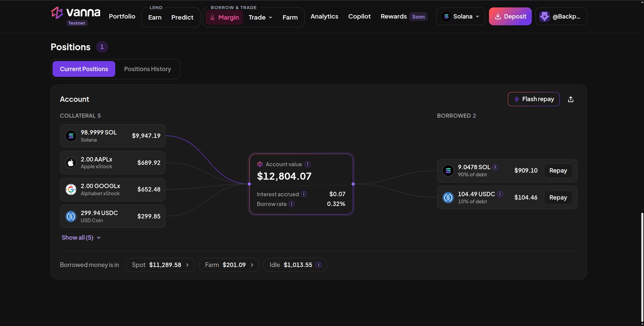Image resolution: width=644 pixels, height=326 pixels.
Task: Open the Analytics page
Action: click(x=324, y=17)
